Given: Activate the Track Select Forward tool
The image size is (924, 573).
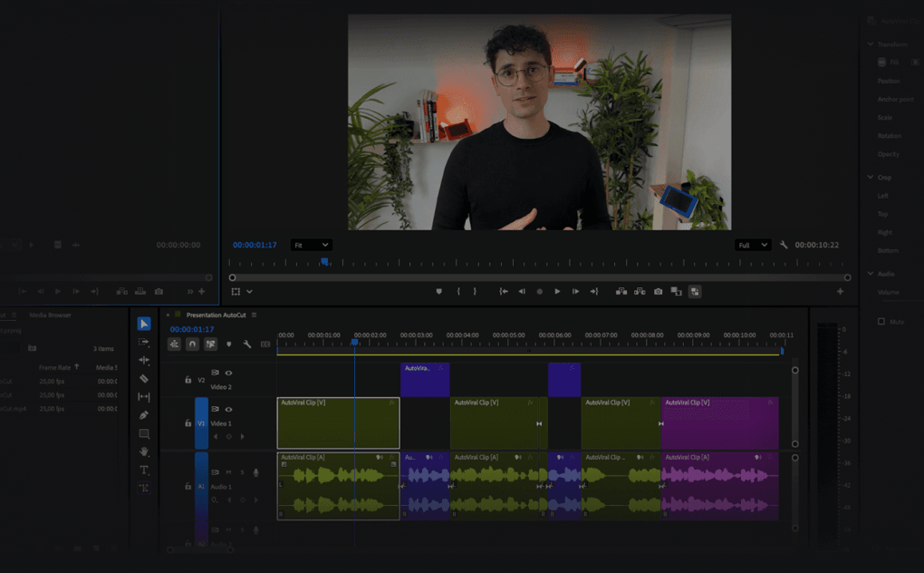Looking at the screenshot, I should coord(144,342).
